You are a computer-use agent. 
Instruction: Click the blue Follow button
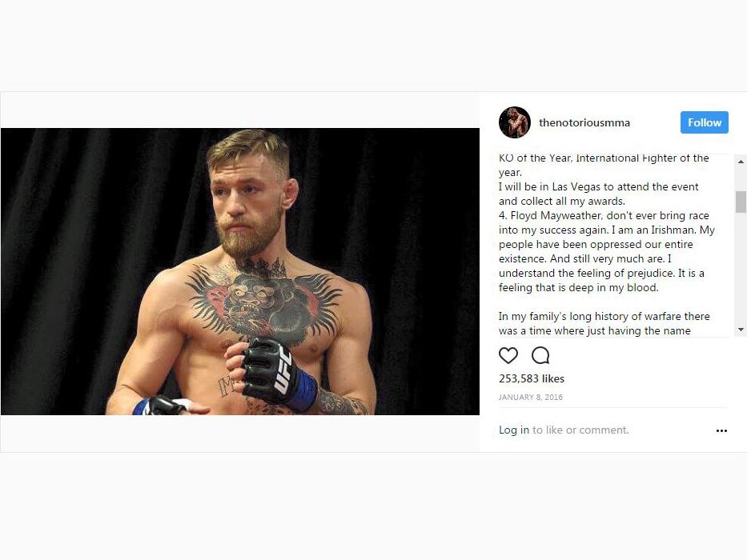click(x=704, y=122)
